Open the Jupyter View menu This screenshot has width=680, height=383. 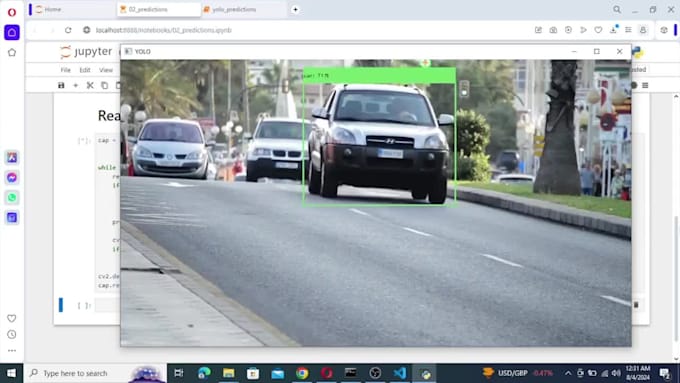coord(106,70)
